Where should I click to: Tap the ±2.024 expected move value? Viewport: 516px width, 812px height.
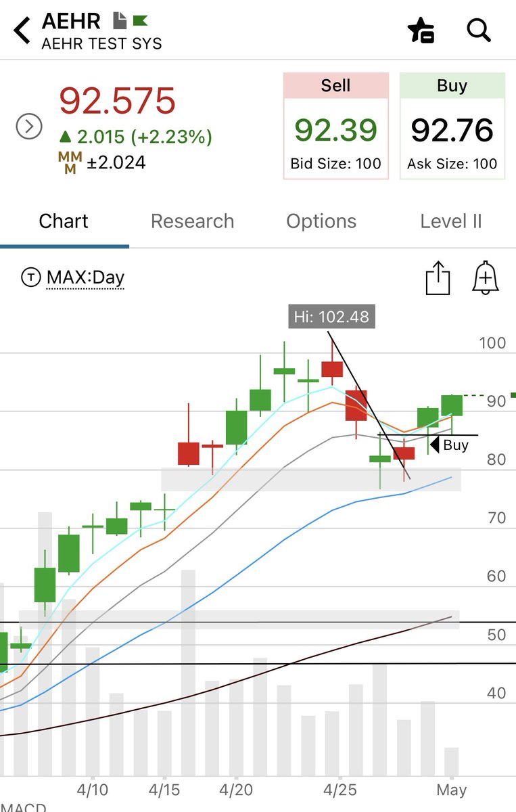coord(116,163)
